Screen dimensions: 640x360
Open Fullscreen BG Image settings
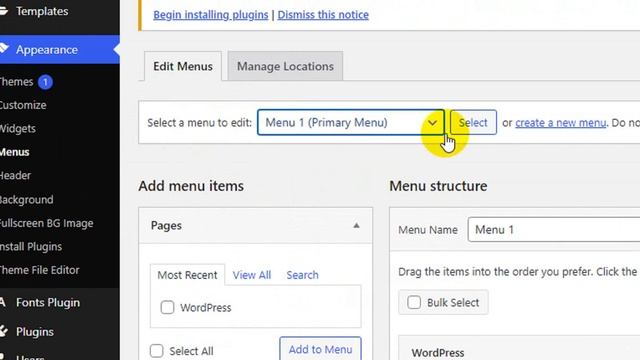pos(47,223)
